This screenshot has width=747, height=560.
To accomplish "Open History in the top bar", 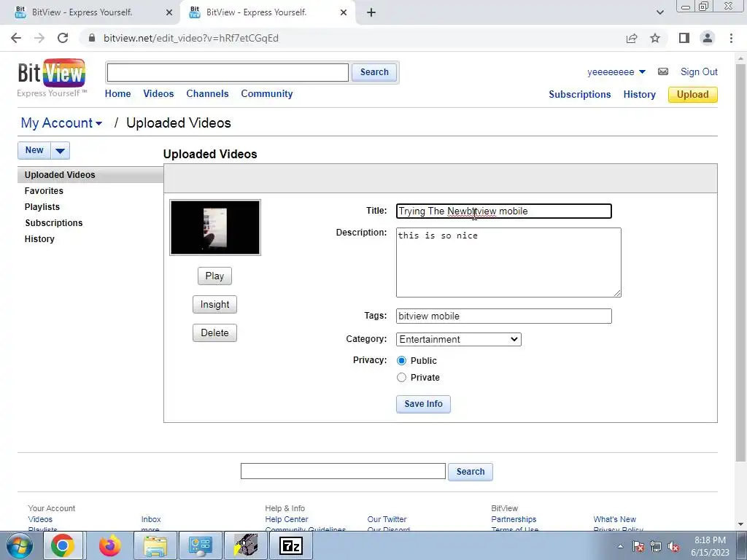I will [x=639, y=94].
